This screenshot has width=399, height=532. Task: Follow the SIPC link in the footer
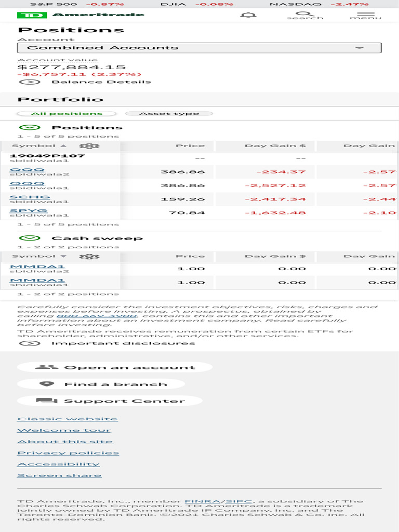(238, 501)
